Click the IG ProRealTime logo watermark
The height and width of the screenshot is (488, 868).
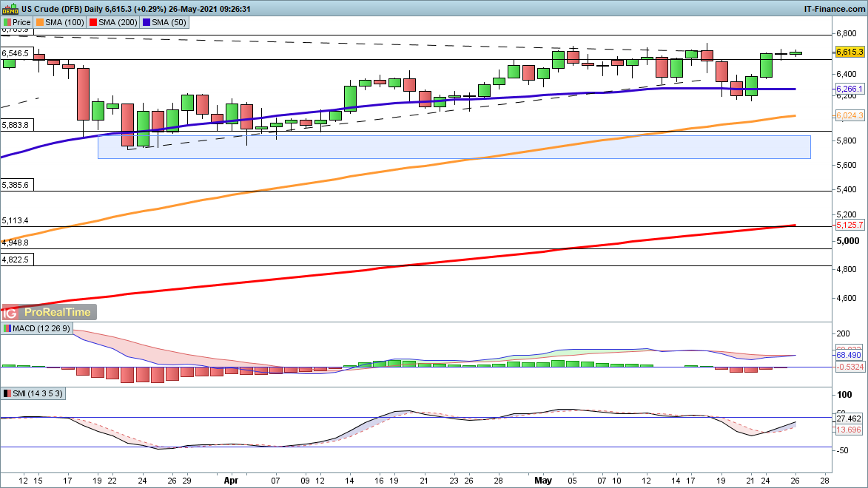click(48, 313)
